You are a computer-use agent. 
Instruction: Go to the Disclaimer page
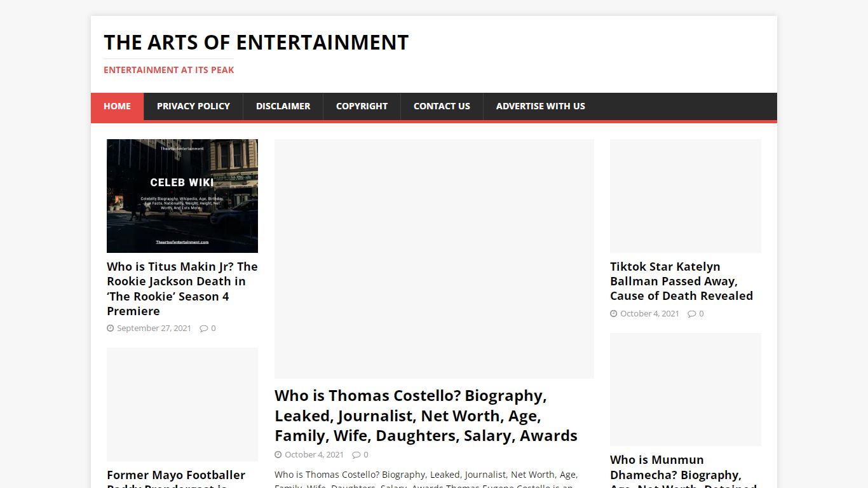[283, 106]
